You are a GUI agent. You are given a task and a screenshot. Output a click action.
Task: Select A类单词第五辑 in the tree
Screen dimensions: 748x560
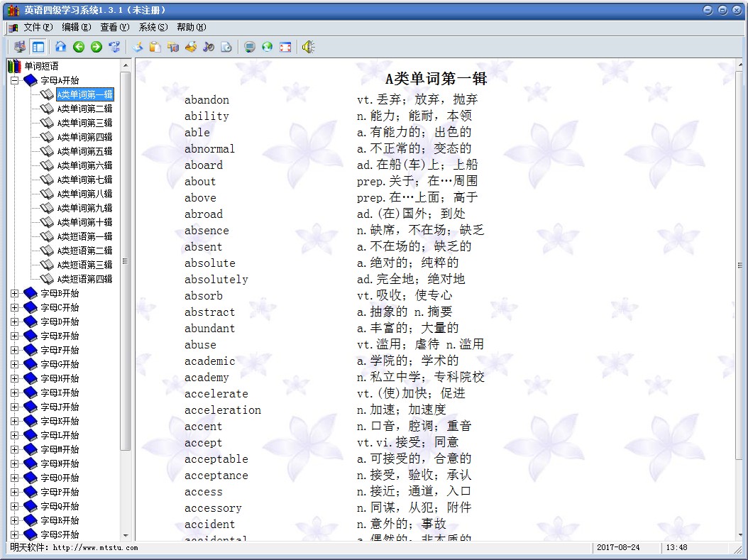point(84,151)
